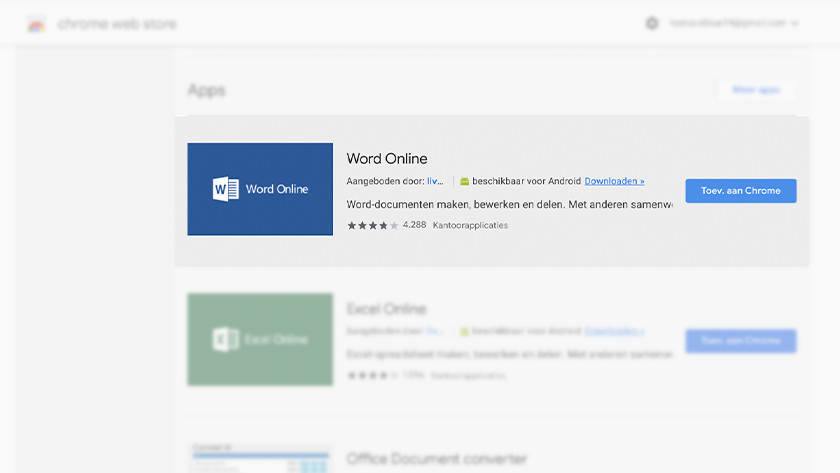Click the Downloaden link for Excel Online
Viewport: 840px width, 473px height.
[614, 331]
